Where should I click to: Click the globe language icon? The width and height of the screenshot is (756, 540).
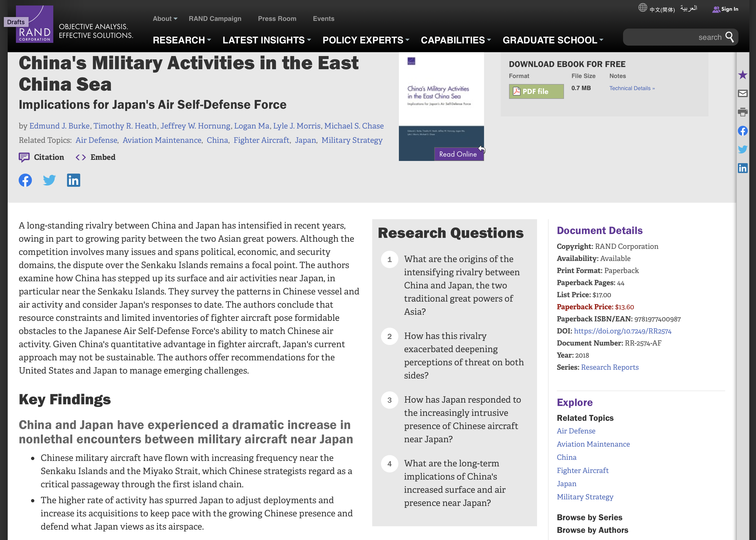[642, 8]
